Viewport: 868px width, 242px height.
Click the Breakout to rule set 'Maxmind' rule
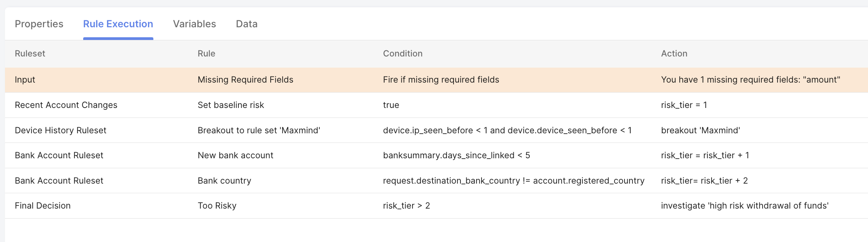click(259, 130)
